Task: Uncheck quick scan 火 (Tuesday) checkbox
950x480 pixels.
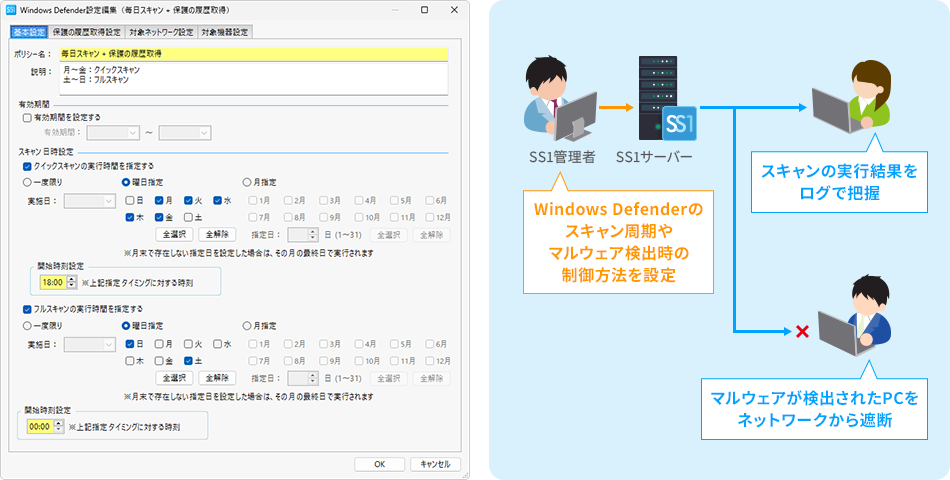Action: (x=188, y=201)
